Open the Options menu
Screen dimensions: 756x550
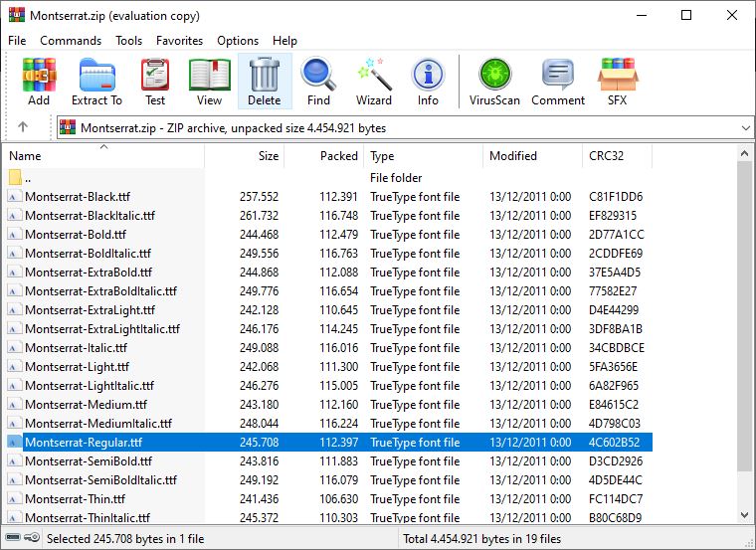click(x=238, y=41)
